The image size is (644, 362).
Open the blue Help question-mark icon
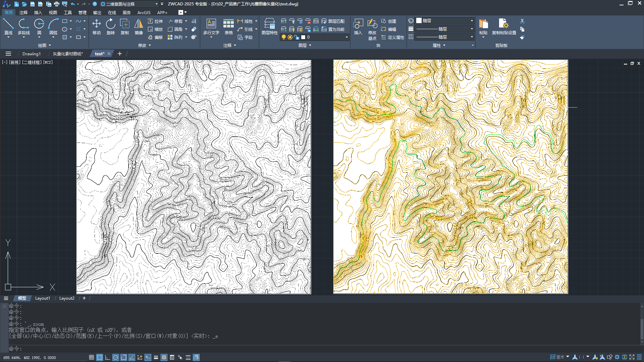point(95,4)
